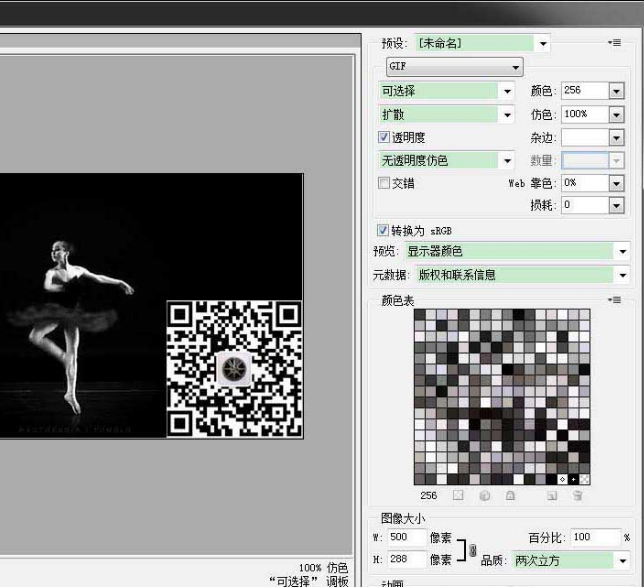Open the optimize panel flyout menu
The image size is (644, 587).
[x=614, y=43]
